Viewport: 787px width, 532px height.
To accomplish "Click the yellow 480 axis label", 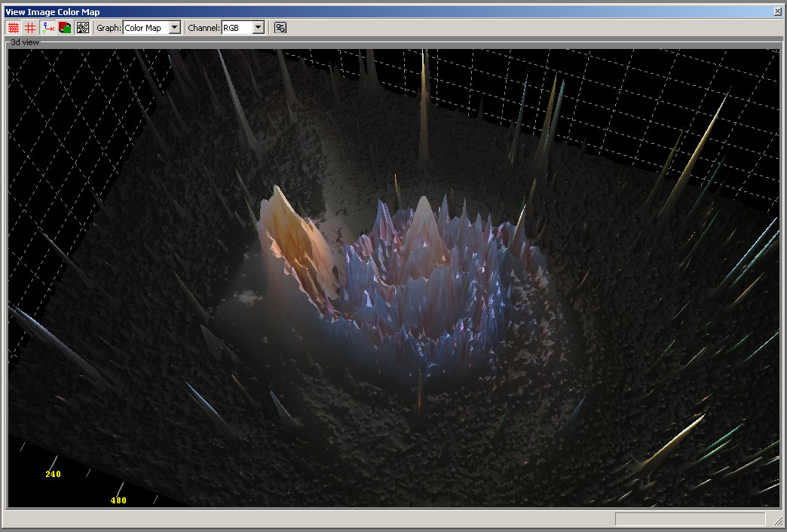I will (118, 500).
